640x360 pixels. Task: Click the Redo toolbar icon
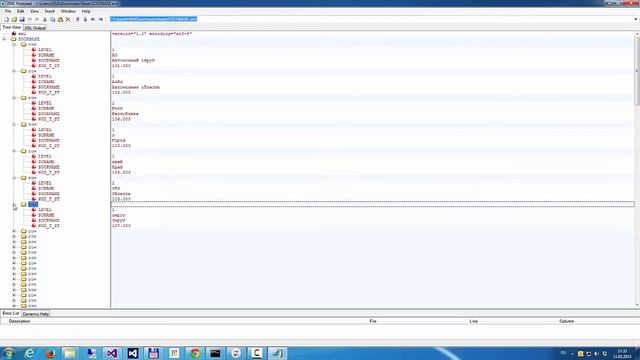pyautogui.click(x=37, y=19)
